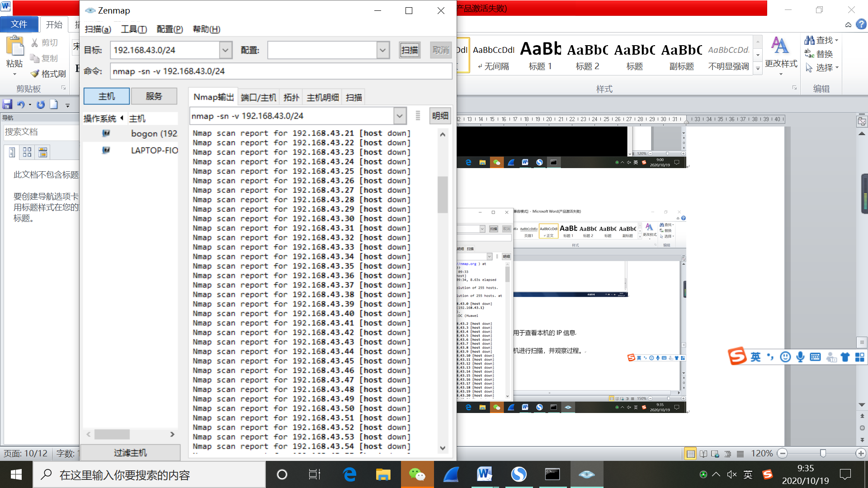Click the Format Painter brush icon

point(35,74)
